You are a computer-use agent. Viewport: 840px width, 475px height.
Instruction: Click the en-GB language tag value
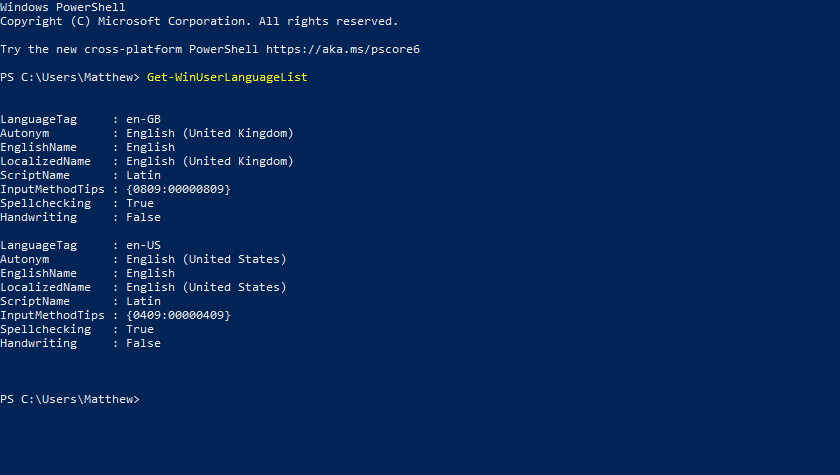(x=143, y=119)
